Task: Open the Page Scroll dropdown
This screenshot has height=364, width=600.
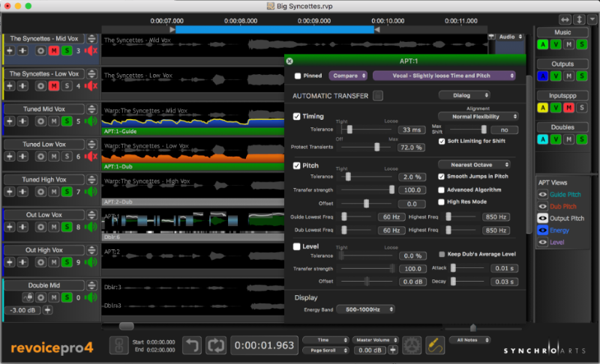Action: (325, 351)
